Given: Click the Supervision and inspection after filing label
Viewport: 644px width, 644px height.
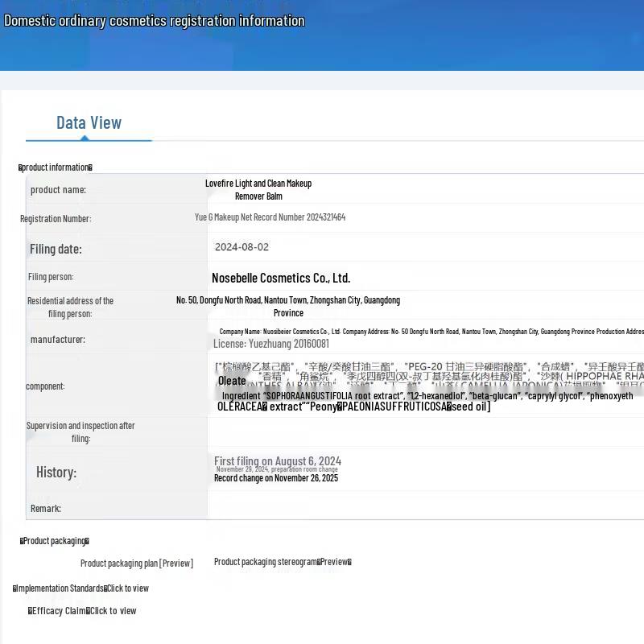Looking at the screenshot, I should pos(80,431).
